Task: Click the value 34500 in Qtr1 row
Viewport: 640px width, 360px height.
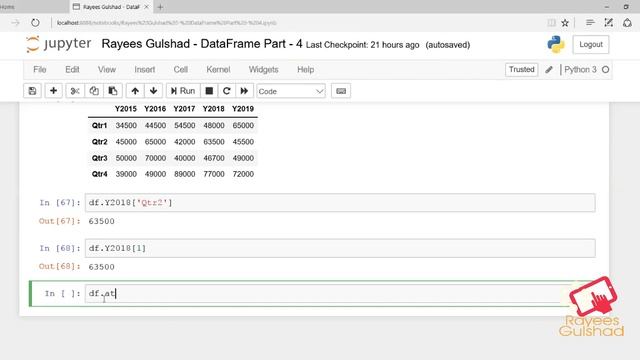Action: [x=126, y=126]
